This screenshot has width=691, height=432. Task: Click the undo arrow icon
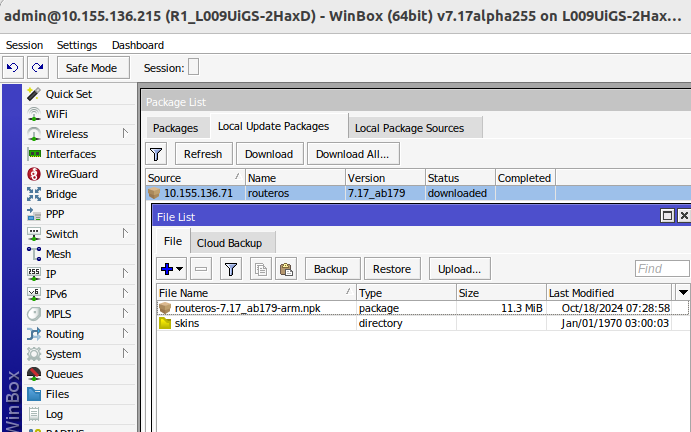coord(13,67)
